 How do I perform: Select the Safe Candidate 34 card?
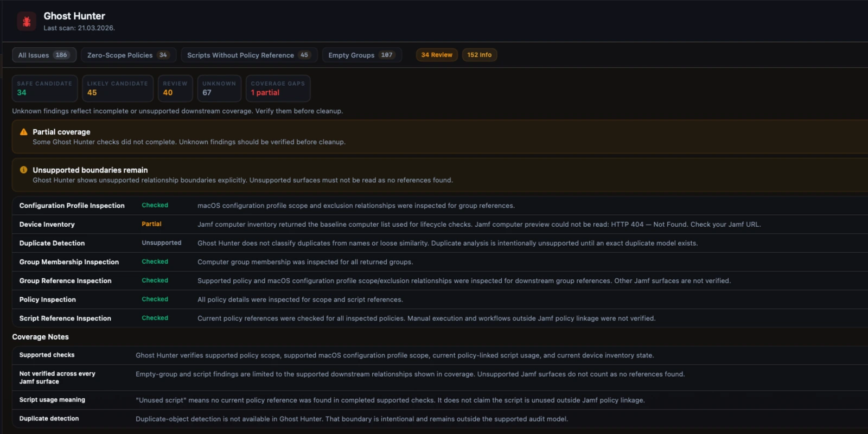point(44,88)
